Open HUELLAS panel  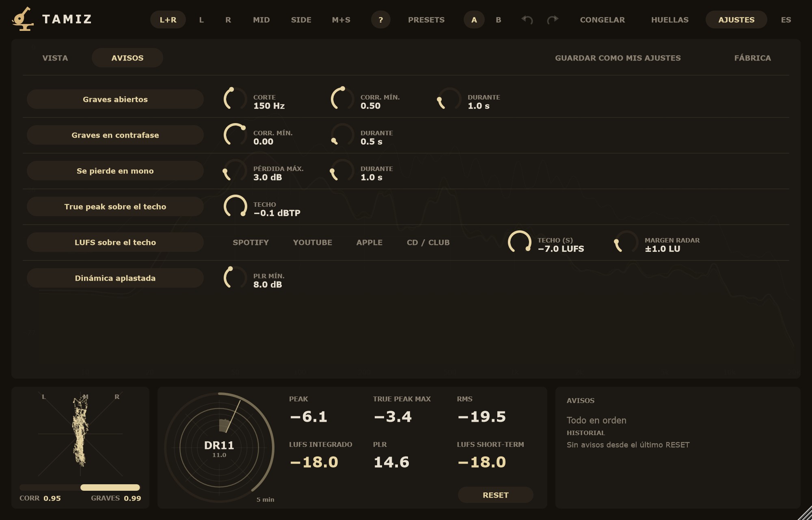click(x=670, y=19)
